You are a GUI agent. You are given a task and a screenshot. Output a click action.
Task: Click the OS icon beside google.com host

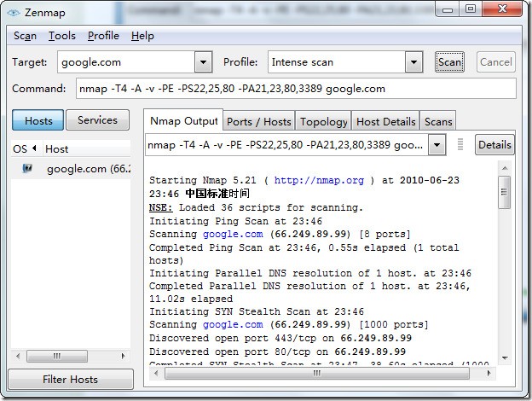(x=27, y=168)
